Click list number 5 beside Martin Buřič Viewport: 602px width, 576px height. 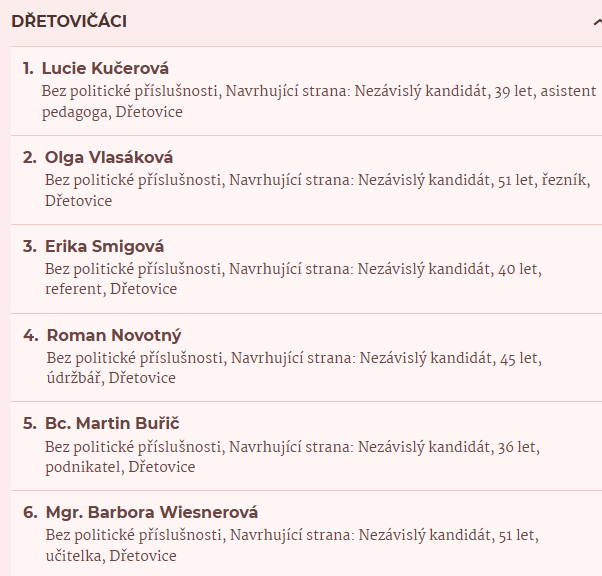30,423
